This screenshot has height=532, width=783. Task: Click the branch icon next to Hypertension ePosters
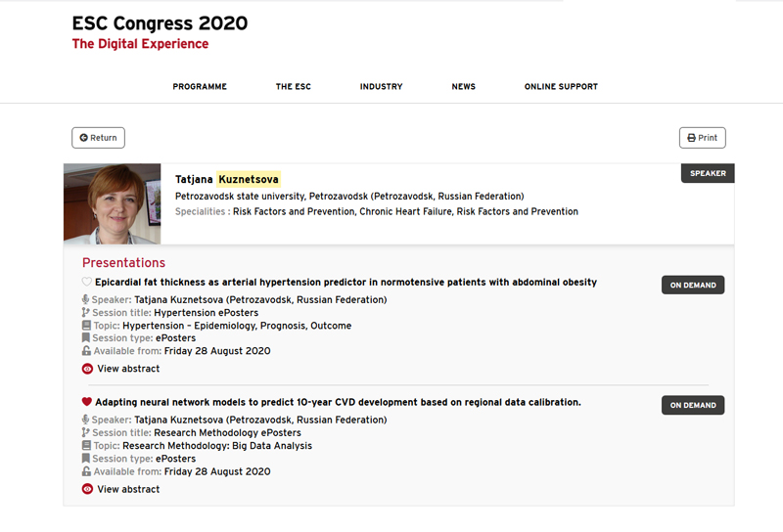pyautogui.click(x=85, y=312)
